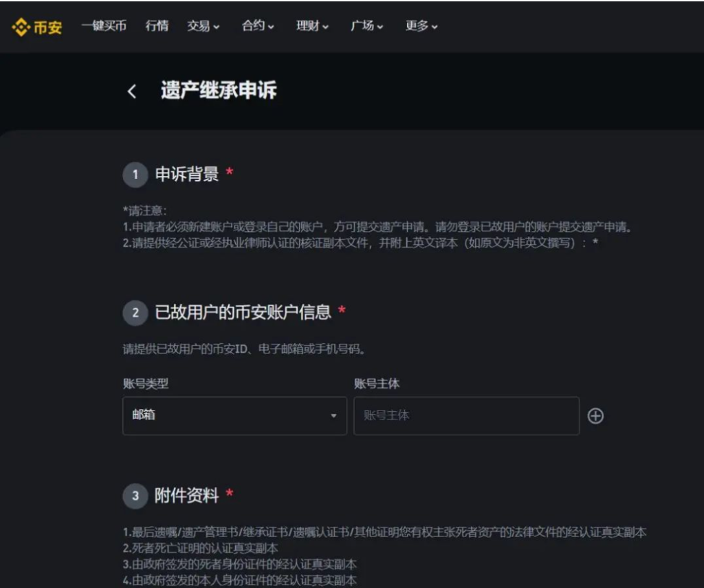Click the step 3 circle beside 附件资料
This screenshot has width=704, height=588.
click(x=135, y=496)
